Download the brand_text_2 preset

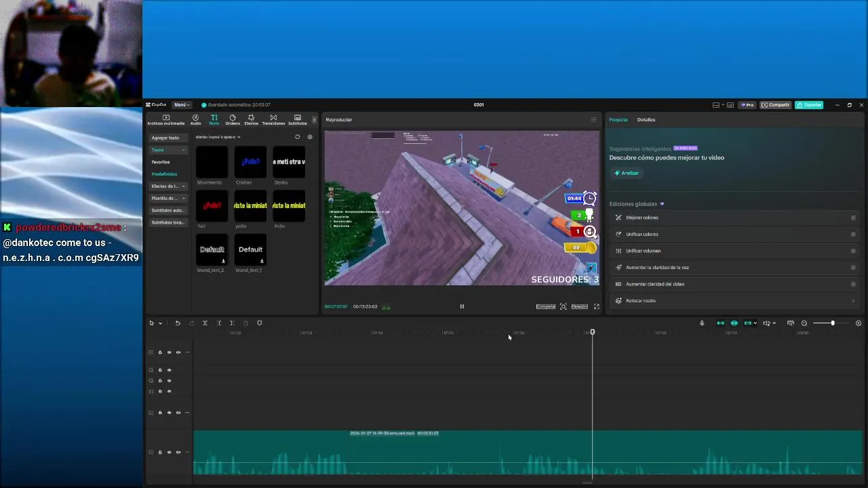coord(223,261)
